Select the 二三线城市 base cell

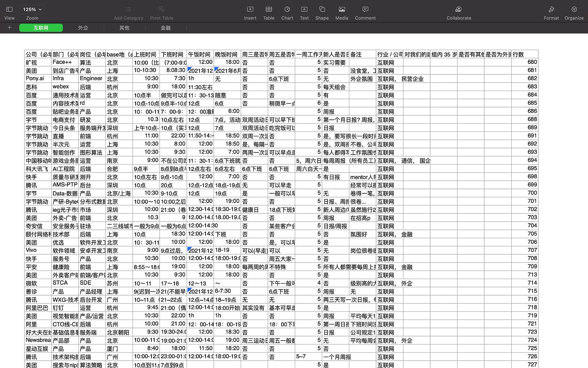pos(119,226)
